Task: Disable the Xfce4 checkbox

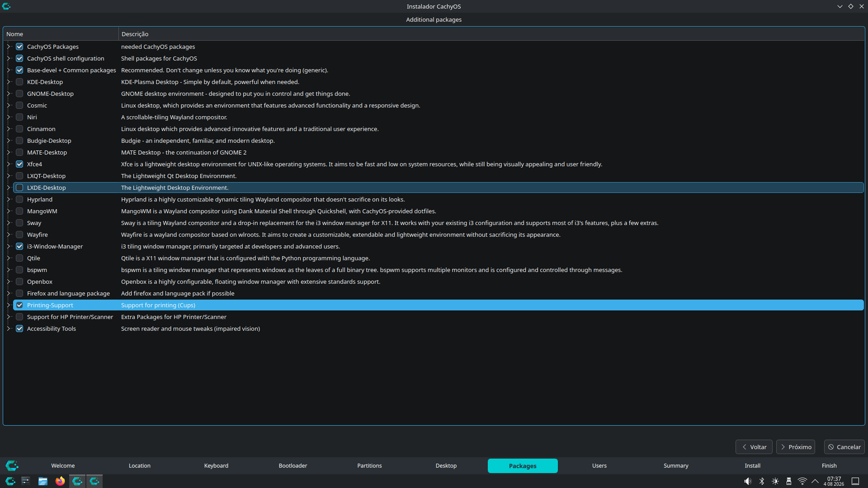Action: coord(19,164)
